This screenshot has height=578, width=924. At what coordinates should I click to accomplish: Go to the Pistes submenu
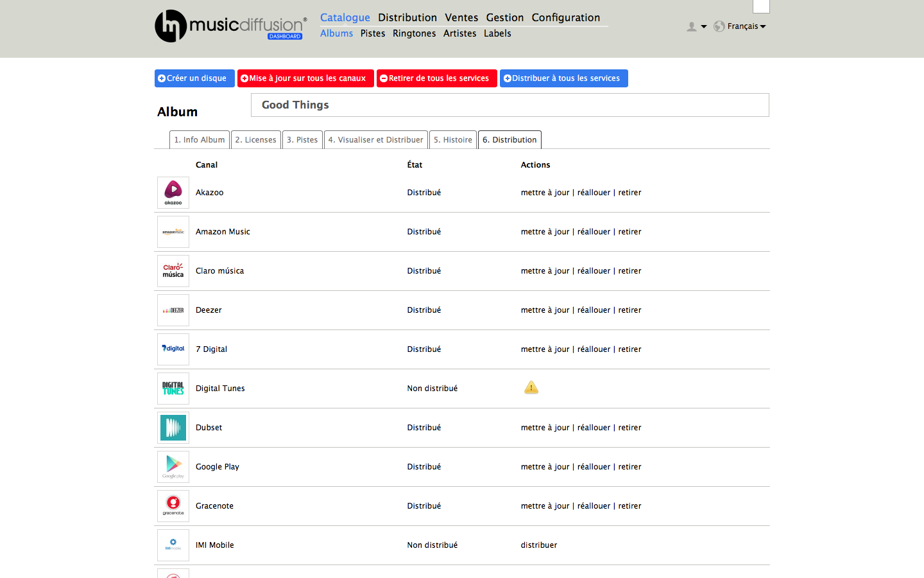pyautogui.click(x=373, y=33)
